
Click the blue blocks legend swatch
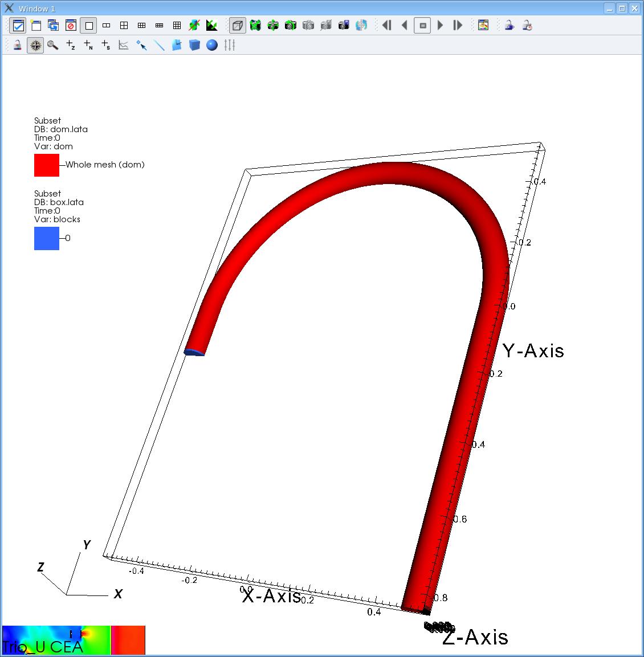click(x=47, y=238)
